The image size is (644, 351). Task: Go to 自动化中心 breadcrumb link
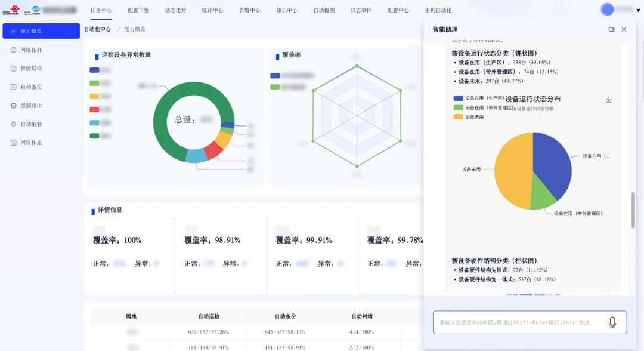point(97,29)
